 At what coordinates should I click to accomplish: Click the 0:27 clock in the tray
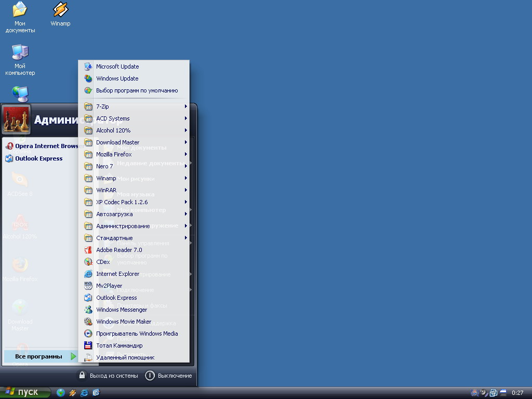pyautogui.click(x=517, y=393)
